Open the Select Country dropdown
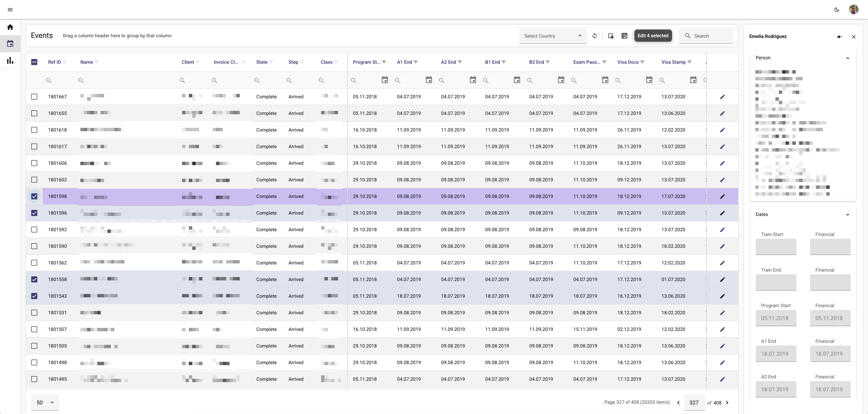This screenshot has height=414, width=868. coord(553,36)
